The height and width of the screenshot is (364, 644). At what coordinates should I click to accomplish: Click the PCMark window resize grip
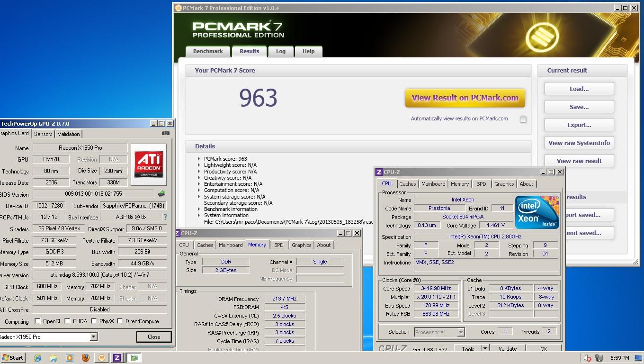tap(635, 262)
